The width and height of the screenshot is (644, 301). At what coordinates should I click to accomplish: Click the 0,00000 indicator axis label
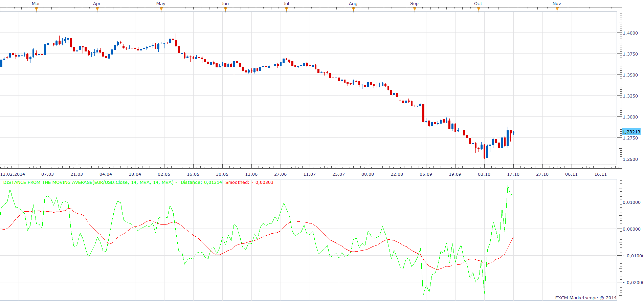pos(631,229)
